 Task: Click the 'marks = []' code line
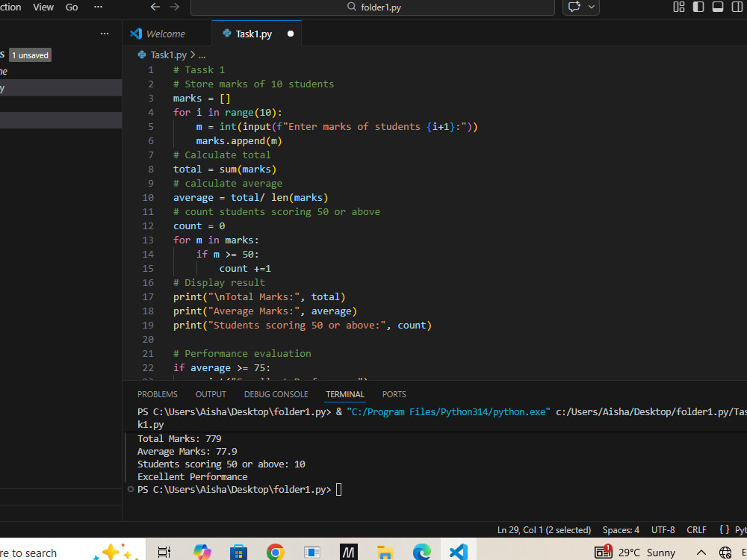tap(202, 98)
